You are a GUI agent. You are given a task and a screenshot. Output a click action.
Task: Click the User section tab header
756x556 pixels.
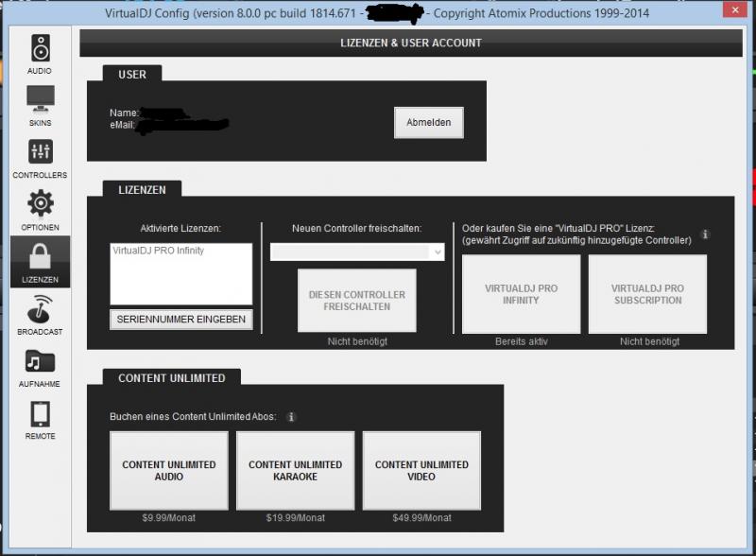pos(132,75)
